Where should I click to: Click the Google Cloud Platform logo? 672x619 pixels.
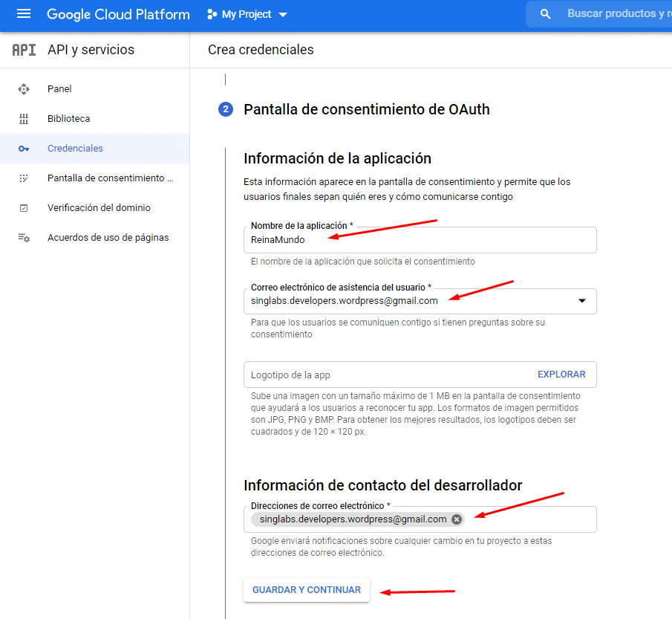(118, 14)
